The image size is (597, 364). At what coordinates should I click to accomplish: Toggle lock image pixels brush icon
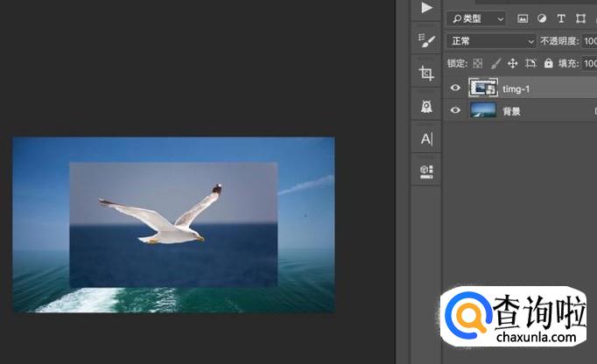pos(495,63)
